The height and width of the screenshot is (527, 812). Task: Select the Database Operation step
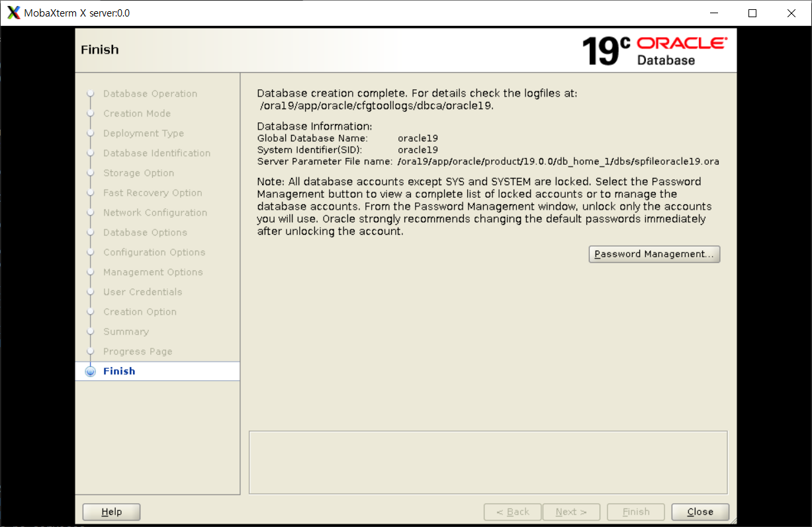150,94
